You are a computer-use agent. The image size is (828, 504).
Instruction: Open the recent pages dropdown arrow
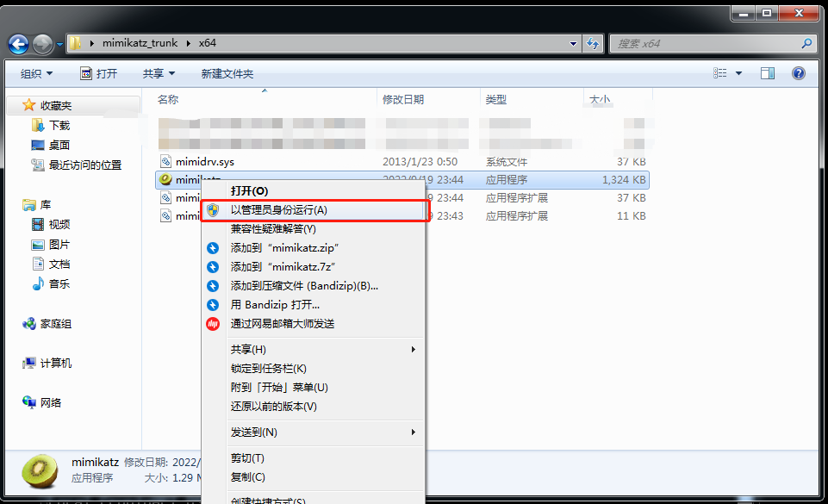(59, 44)
